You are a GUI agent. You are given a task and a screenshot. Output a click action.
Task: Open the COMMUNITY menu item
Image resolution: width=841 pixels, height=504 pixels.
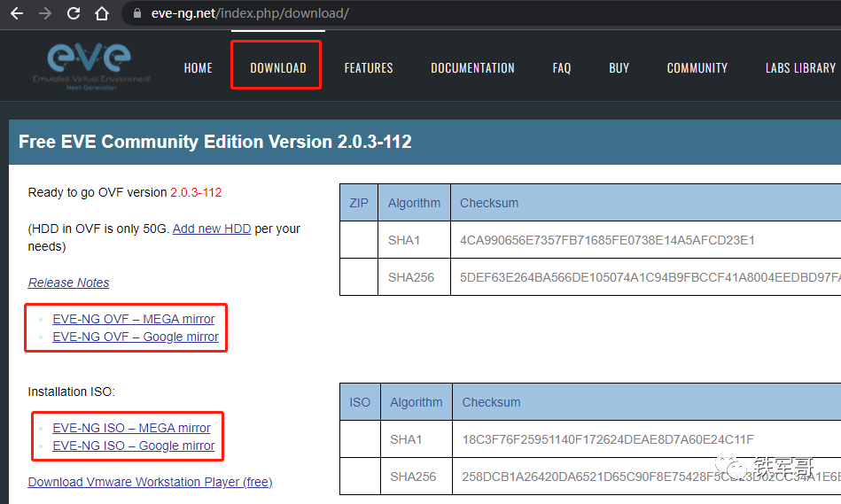point(697,68)
